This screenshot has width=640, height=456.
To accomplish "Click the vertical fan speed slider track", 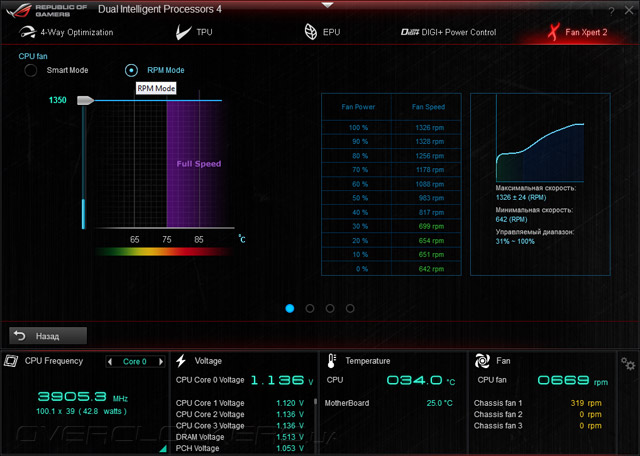I will [84, 167].
